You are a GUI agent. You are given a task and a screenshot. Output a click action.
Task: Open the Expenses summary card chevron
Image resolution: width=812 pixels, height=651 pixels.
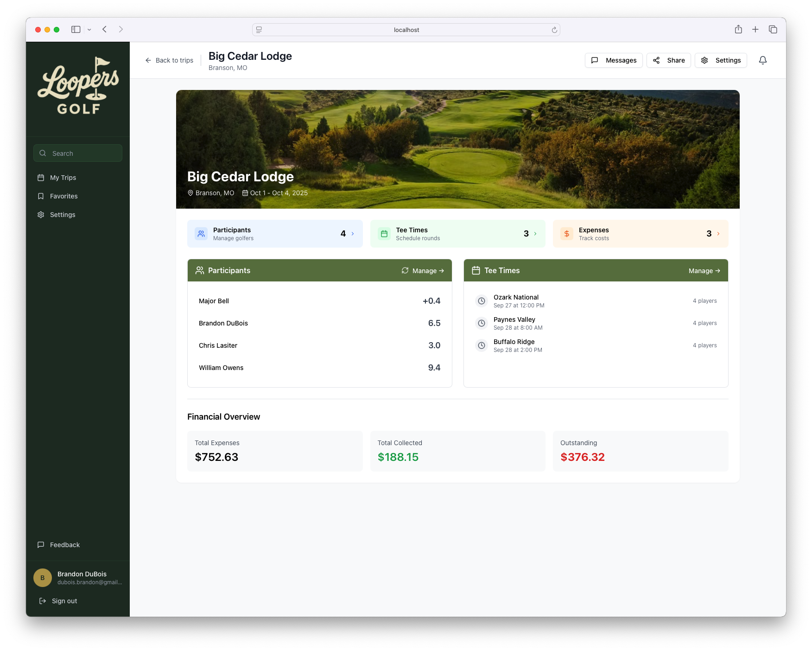[x=718, y=234]
